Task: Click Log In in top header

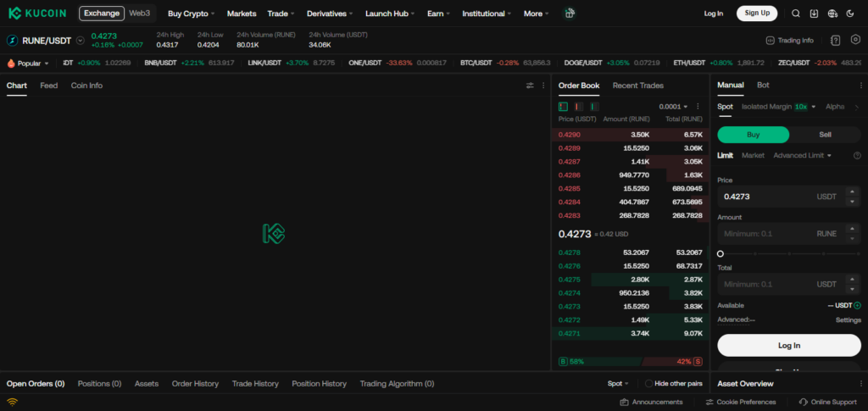Action: [x=713, y=14]
